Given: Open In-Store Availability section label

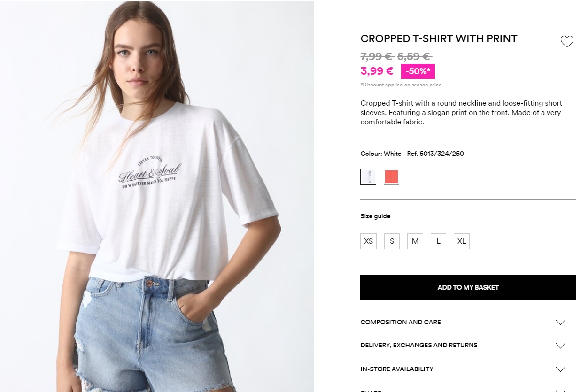Looking at the screenshot, I should 397,369.
